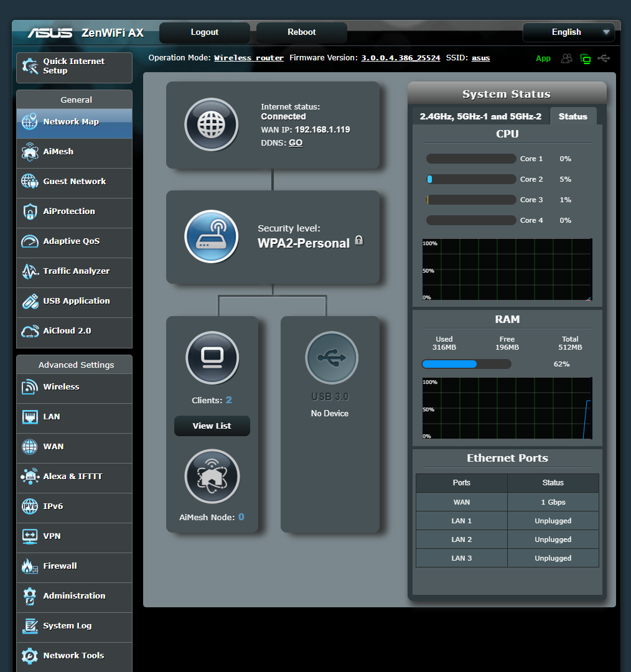631x672 pixels.
Task: Click the ASUS ZenWiFi AX logo
Action: click(86, 32)
